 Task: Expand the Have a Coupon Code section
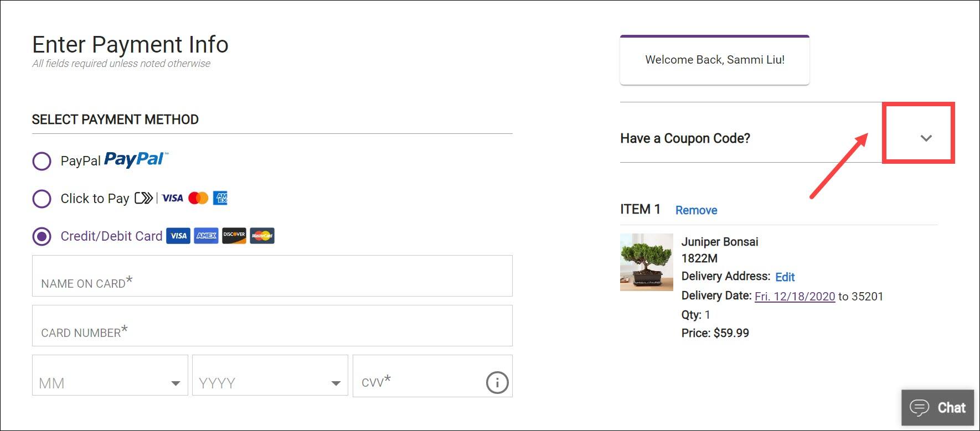point(926,138)
